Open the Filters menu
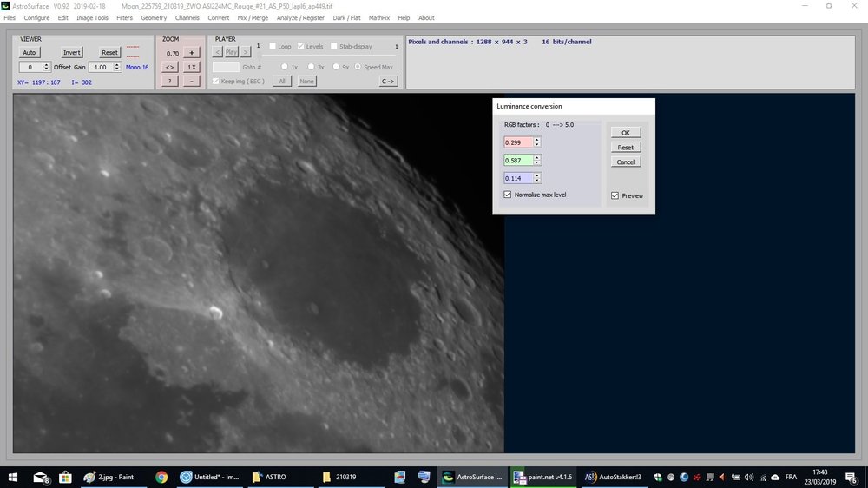The width and height of the screenshot is (868, 488). [x=125, y=17]
